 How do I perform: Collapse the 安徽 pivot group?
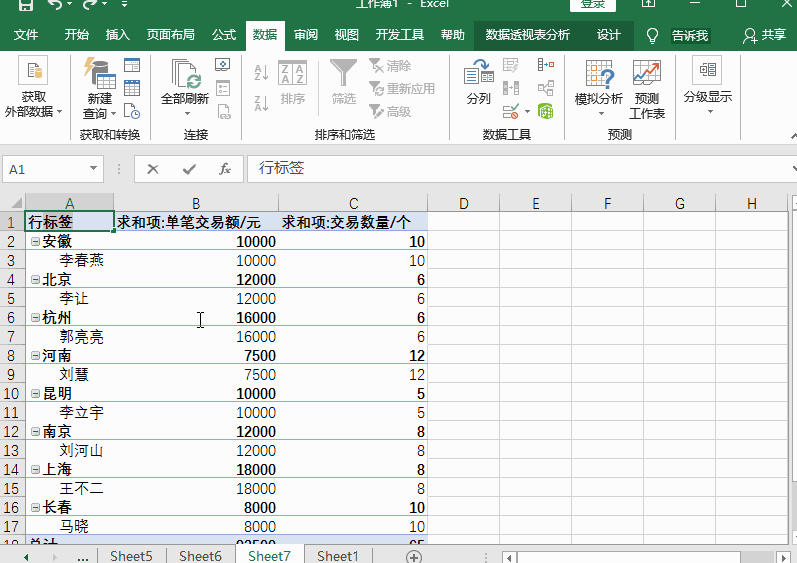35,242
